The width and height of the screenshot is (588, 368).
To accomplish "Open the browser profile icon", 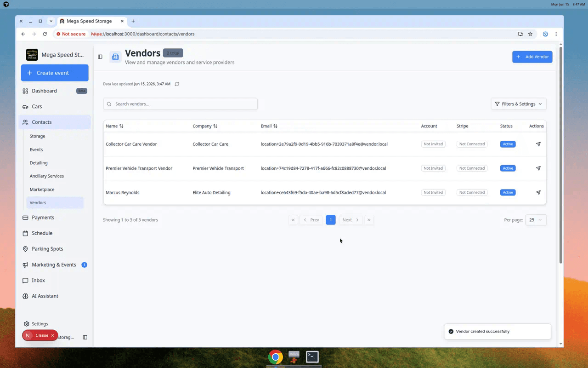I will (x=545, y=34).
